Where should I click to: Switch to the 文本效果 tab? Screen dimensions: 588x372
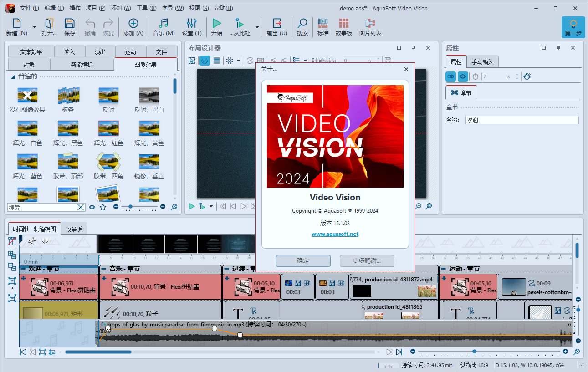(31, 52)
